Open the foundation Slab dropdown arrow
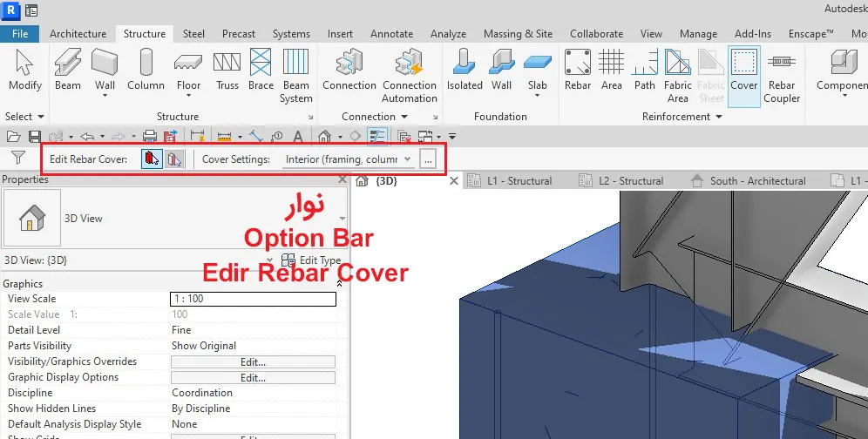This screenshot has height=439, width=868. click(x=537, y=96)
